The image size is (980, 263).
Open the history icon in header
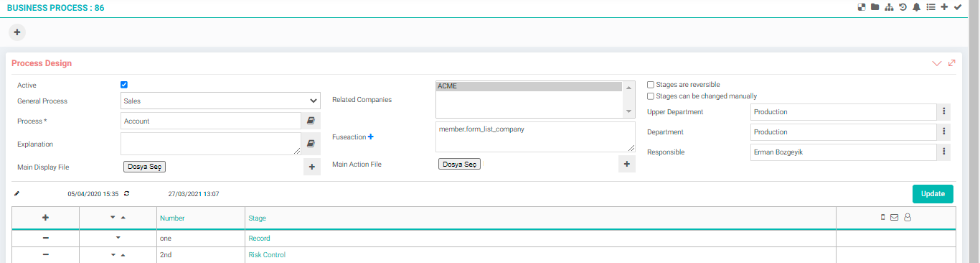[903, 7]
